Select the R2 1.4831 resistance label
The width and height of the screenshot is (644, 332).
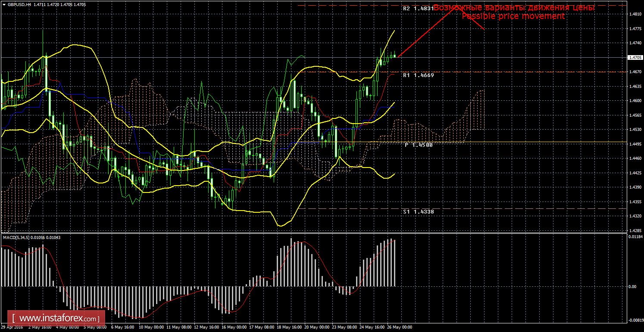418,9
